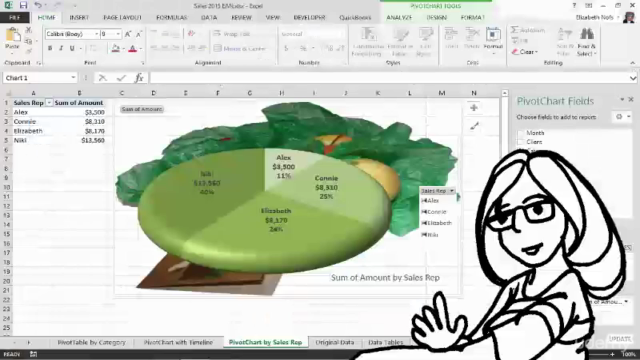Click the PivotChart Fields tools gear icon

click(x=619, y=117)
